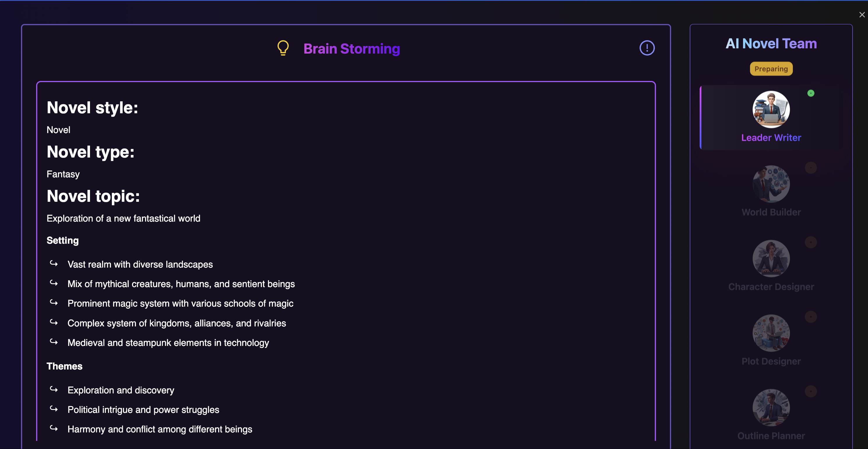Close the overlay with the X
The width and height of the screenshot is (868, 449).
862,15
